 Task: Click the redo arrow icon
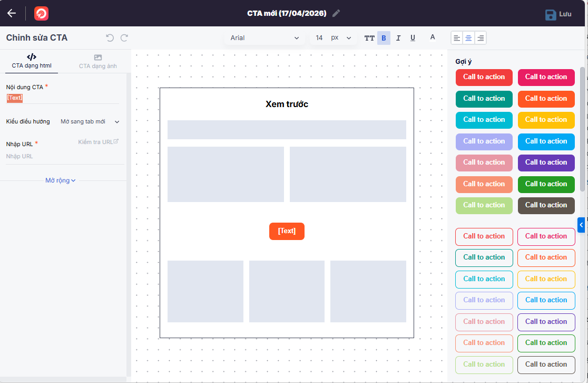pos(124,38)
